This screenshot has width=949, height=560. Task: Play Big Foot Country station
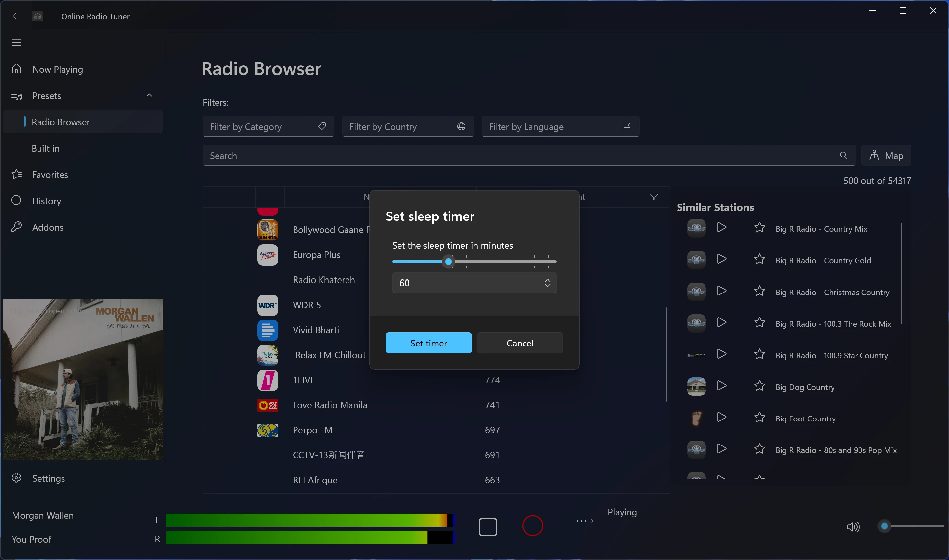(722, 417)
